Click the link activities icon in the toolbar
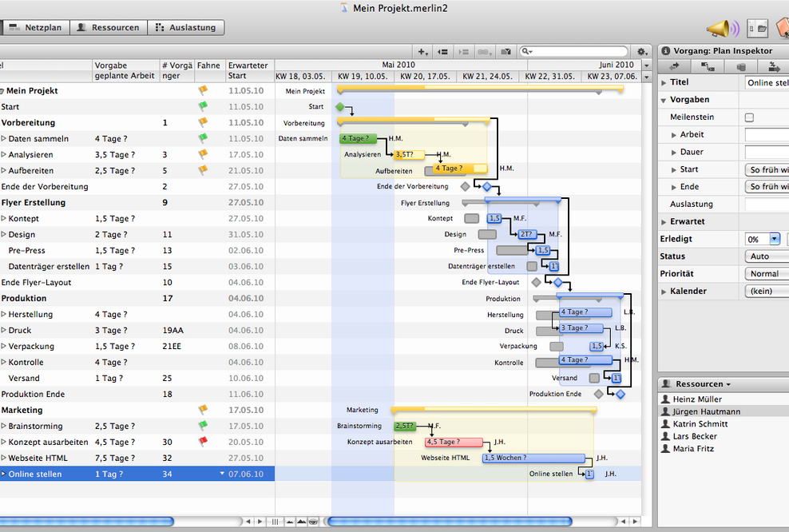The width and height of the screenshot is (789, 532). tap(484, 50)
